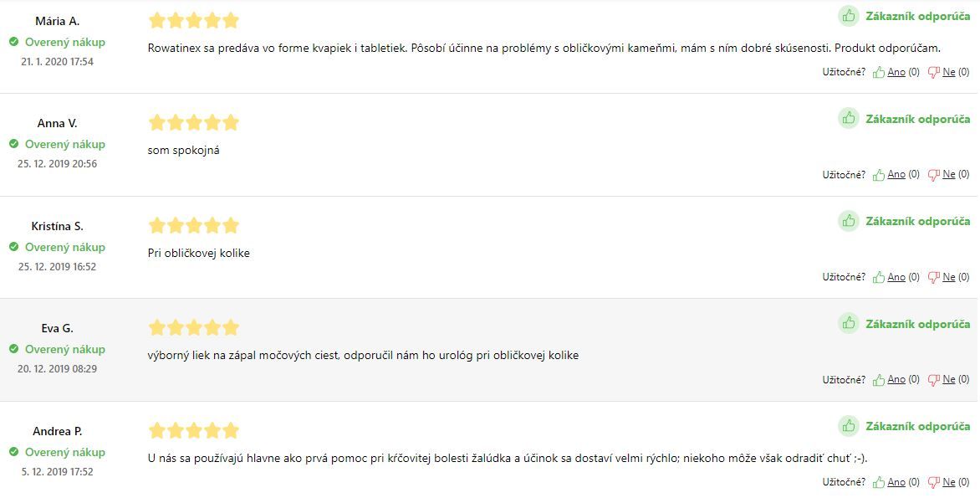
Task: Select 'Ne' link on Mária A. review
Action: [x=949, y=72]
